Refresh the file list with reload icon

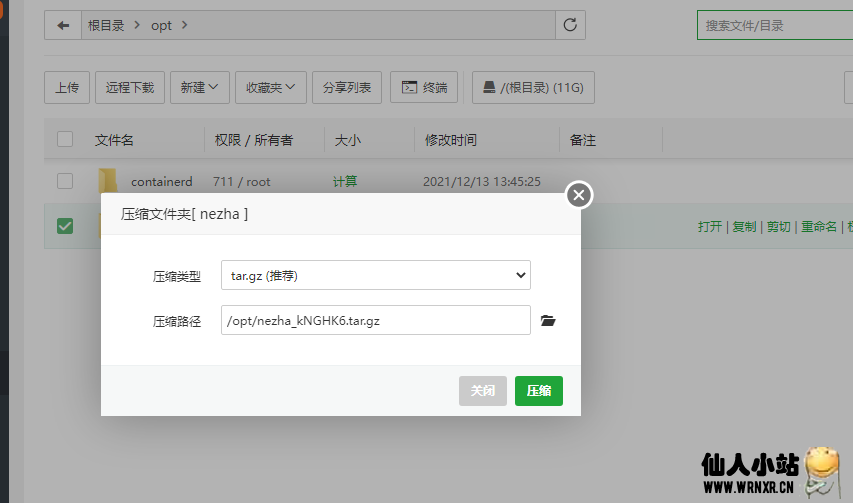point(570,25)
